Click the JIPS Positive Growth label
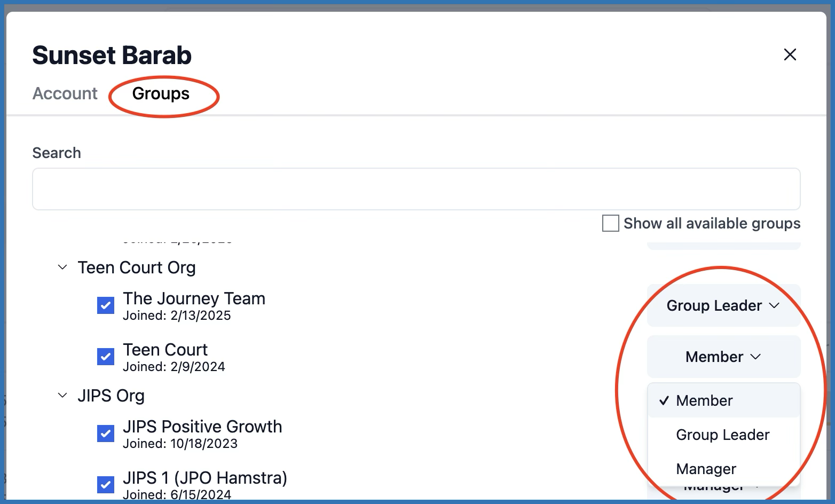The height and width of the screenshot is (504, 835). pos(202,427)
